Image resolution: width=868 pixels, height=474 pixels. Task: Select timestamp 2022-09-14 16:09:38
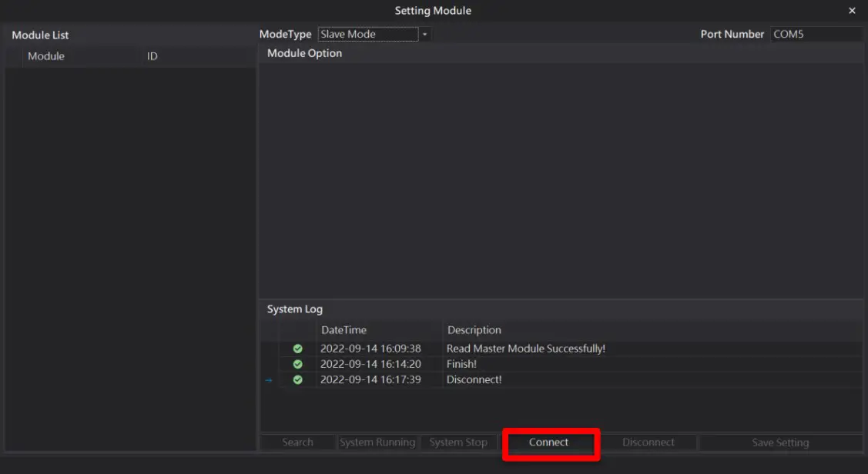tap(370, 349)
